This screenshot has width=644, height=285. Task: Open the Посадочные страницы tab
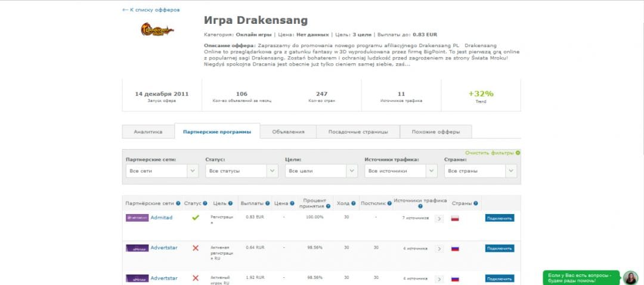358,132
